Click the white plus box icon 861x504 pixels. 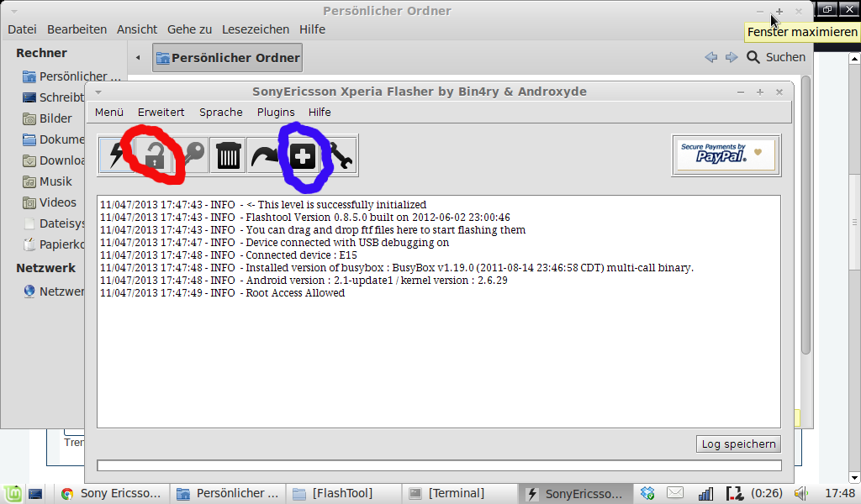[302, 155]
